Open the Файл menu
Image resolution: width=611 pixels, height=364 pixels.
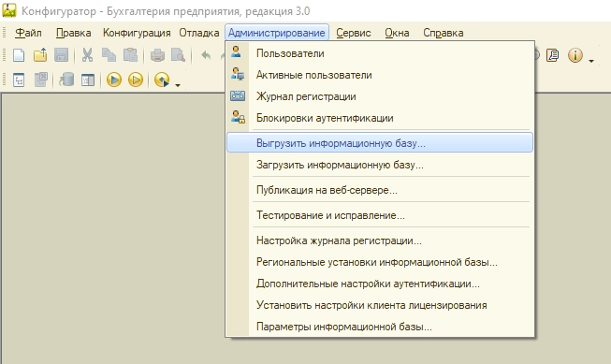tap(28, 33)
